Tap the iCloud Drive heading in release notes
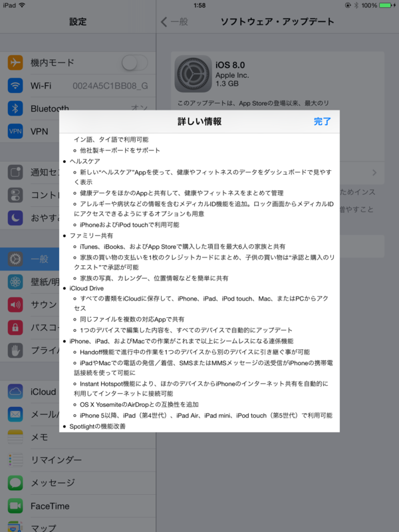Image resolution: width=399 pixels, height=532 pixels. (x=86, y=289)
